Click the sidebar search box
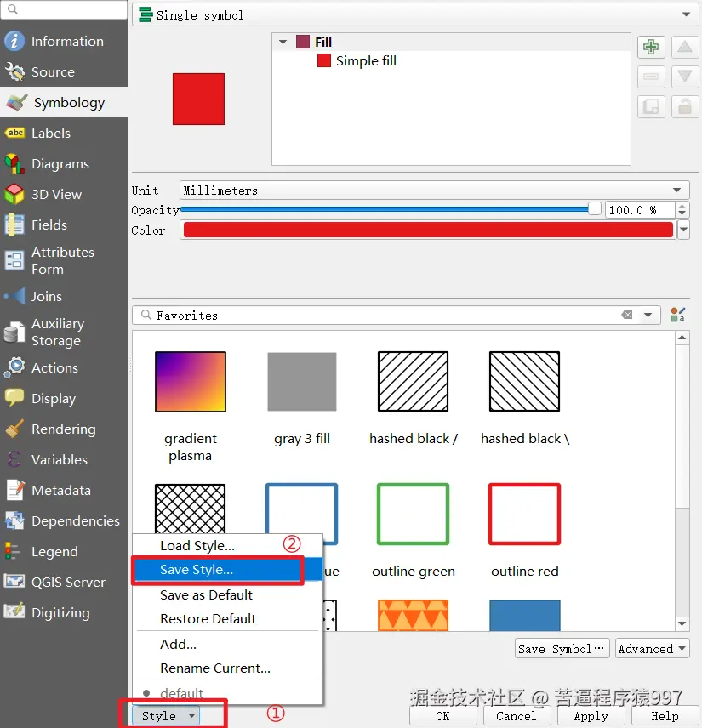 pyautogui.click(x=64, y=9)
